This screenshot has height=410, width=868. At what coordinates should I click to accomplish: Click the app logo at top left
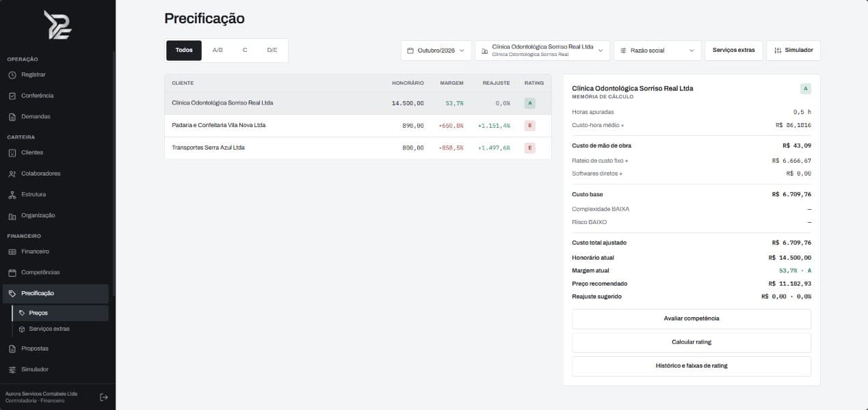(x=57, y=25)
